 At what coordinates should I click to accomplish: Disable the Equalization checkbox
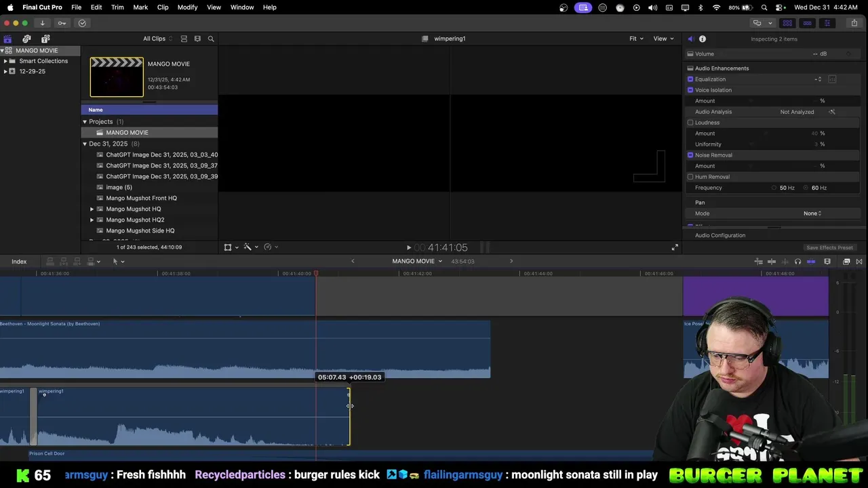[x=690, y=79]
